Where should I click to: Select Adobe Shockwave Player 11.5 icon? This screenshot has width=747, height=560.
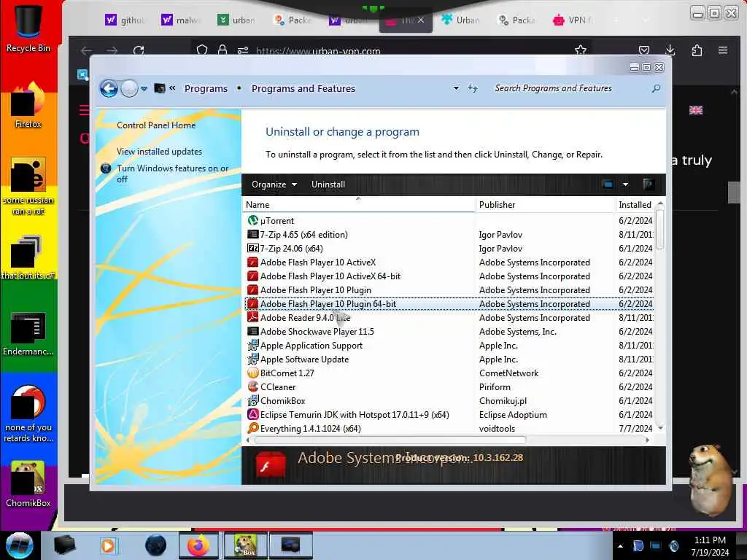pyautogui.click(x=253, y=332)
